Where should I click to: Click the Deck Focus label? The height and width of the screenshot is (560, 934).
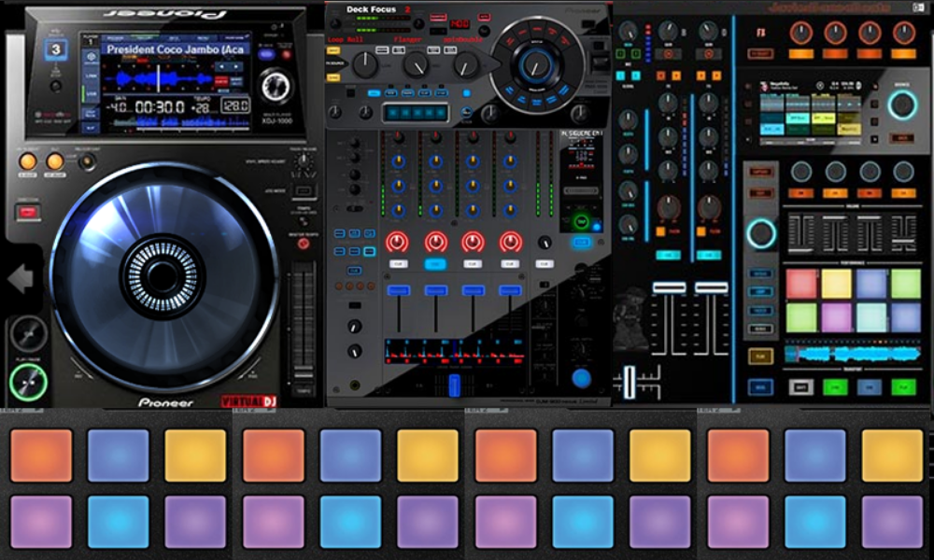click(371, 9)
